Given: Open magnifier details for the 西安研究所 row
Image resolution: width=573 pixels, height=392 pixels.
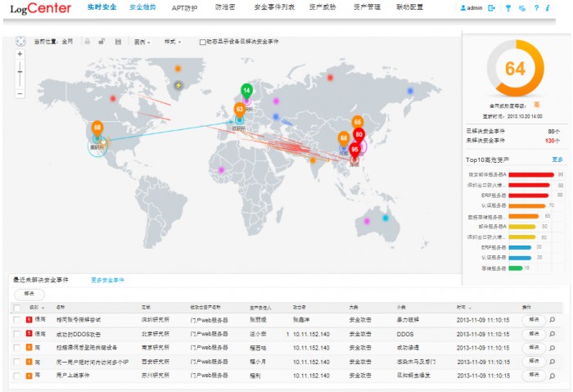Looking at the screenshot, I should tap(553, 362).
